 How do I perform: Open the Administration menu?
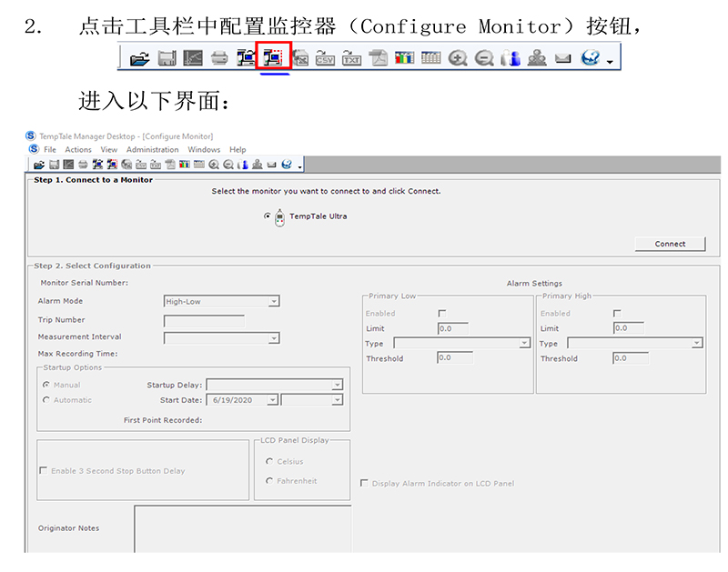(x=152, y=150)
